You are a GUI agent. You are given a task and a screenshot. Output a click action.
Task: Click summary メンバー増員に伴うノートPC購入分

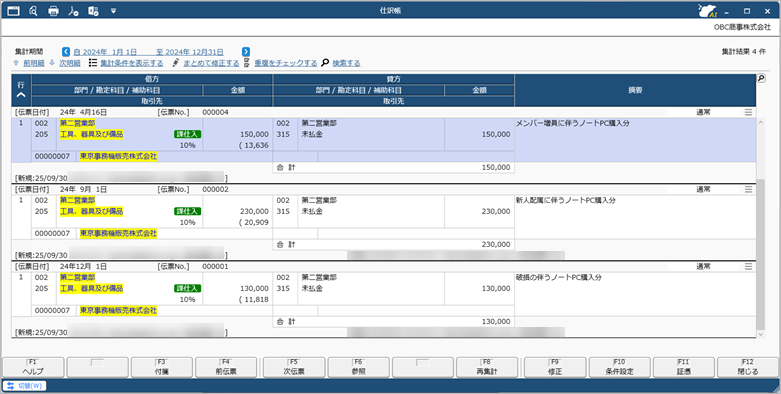pyautogui.click(x=572, y=123)
